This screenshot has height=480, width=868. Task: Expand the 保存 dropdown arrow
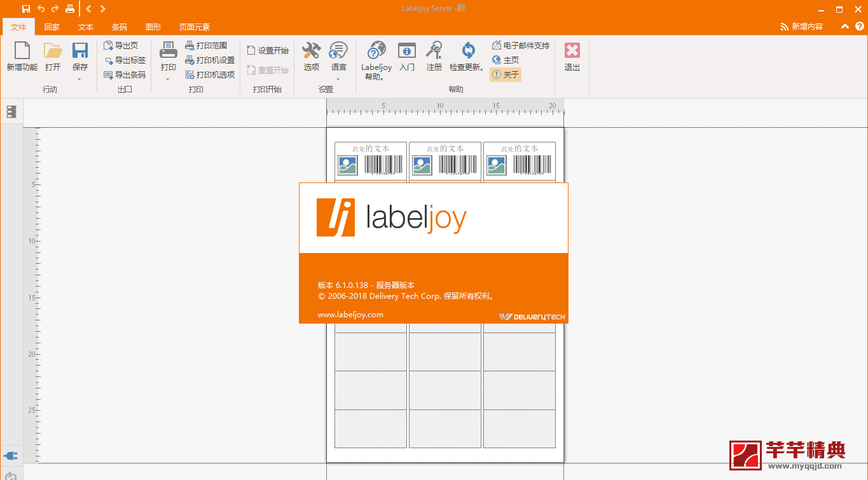click(x=80, y=79)
